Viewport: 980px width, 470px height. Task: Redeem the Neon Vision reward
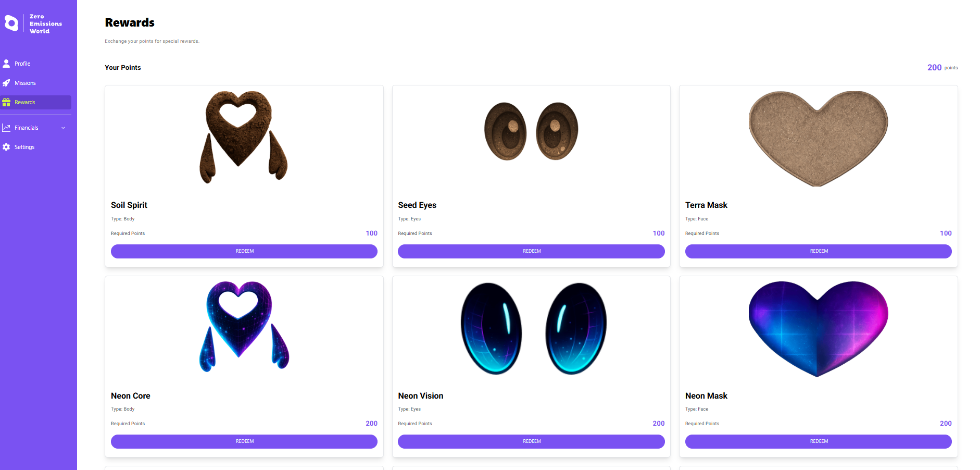click(x=531, y=441)
